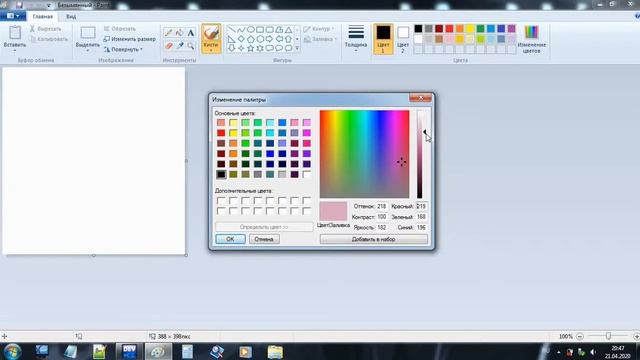Choose the Down arrow shape
Screen dimensions: 640x360
231,48
